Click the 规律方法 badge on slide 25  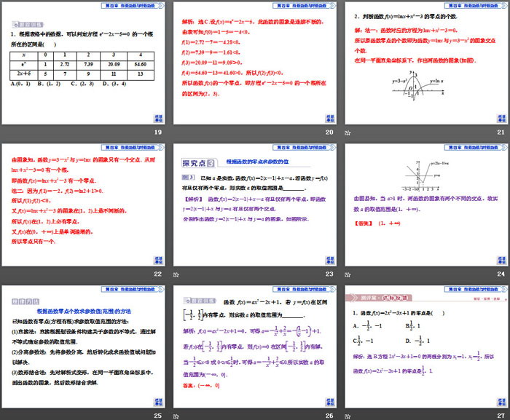click(x=25, y=301)
